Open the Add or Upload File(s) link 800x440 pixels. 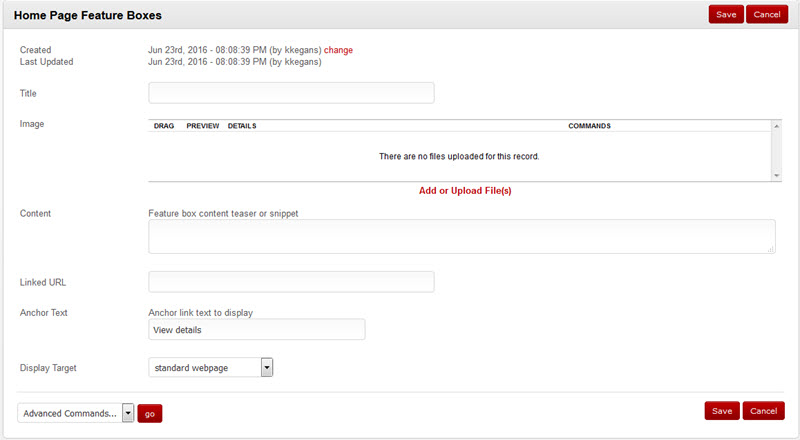[465, 190]
